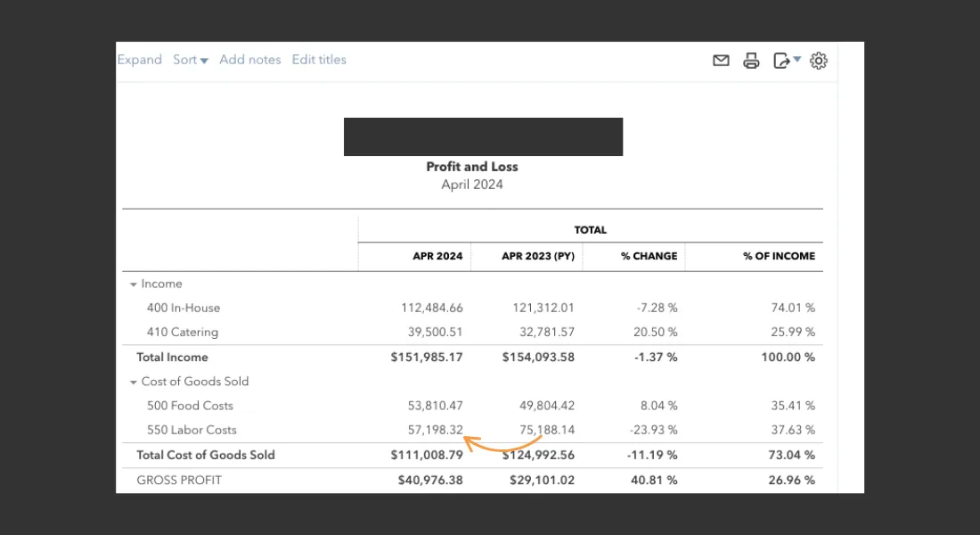This screenshot has height=535, width=980.
Task: Collapse the Income section triangle
Action: 133,284
